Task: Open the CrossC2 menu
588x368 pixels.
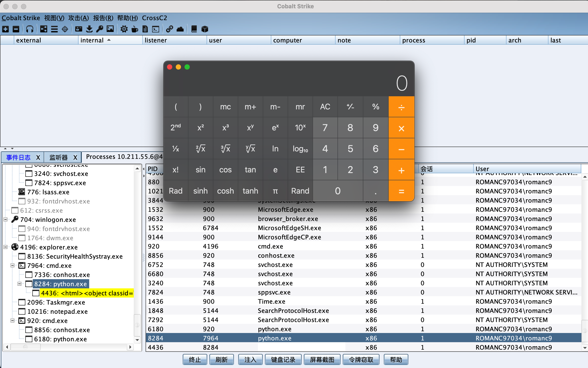Action: tap(154, 18)
